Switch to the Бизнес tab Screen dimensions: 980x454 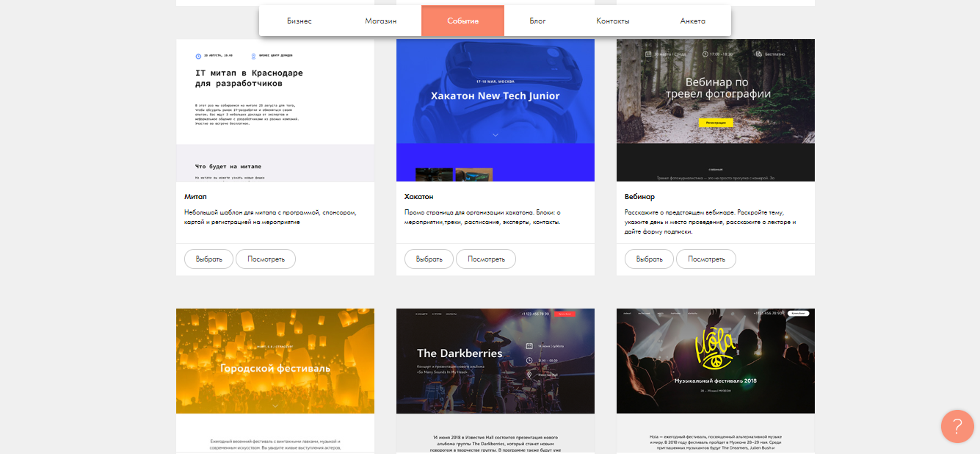300,21
